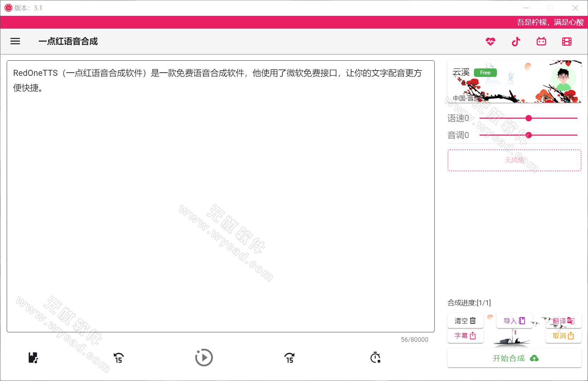Rewind playback 15 seconds

click(119, 358)
